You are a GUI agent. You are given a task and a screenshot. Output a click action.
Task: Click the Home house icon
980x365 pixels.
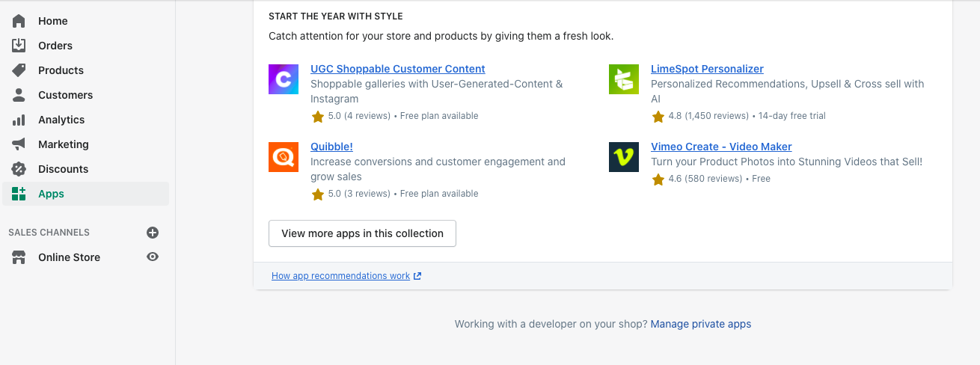[19, 21]
